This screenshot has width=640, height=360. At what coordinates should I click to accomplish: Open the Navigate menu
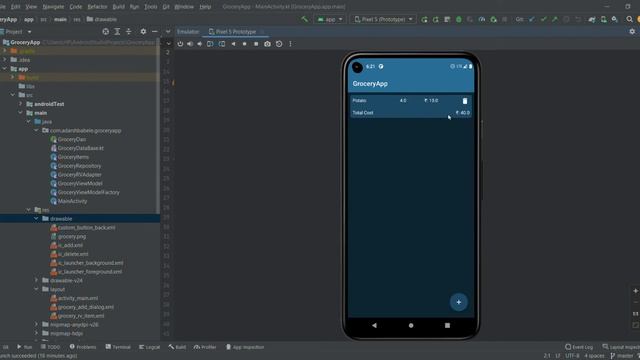tap(53, 7)
